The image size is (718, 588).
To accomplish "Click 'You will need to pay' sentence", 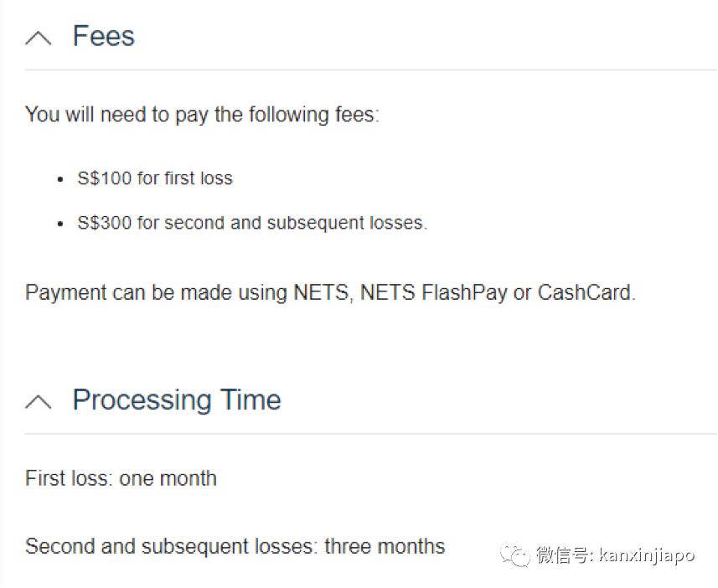I will [x=202, y=114].
